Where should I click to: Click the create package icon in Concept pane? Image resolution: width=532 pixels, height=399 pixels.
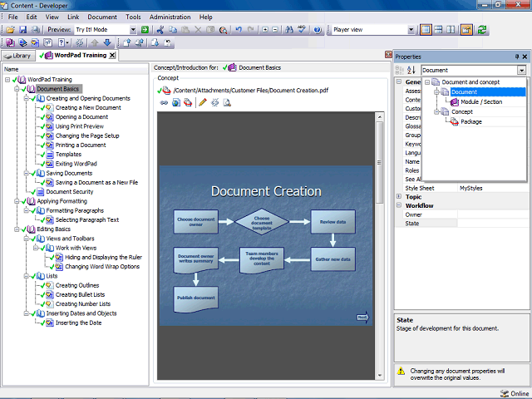[188, 102]
